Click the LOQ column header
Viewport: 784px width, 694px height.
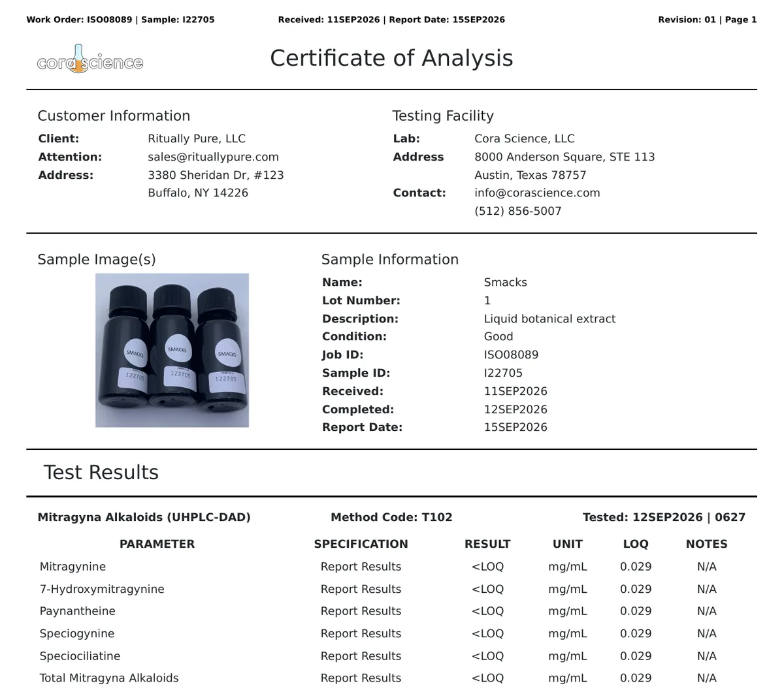coord(636,544)
